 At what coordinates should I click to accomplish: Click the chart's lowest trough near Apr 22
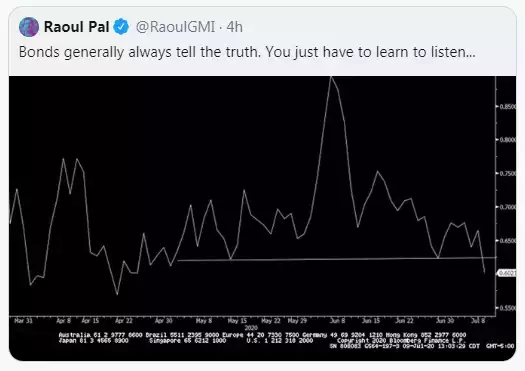click(x=117, y=294)
